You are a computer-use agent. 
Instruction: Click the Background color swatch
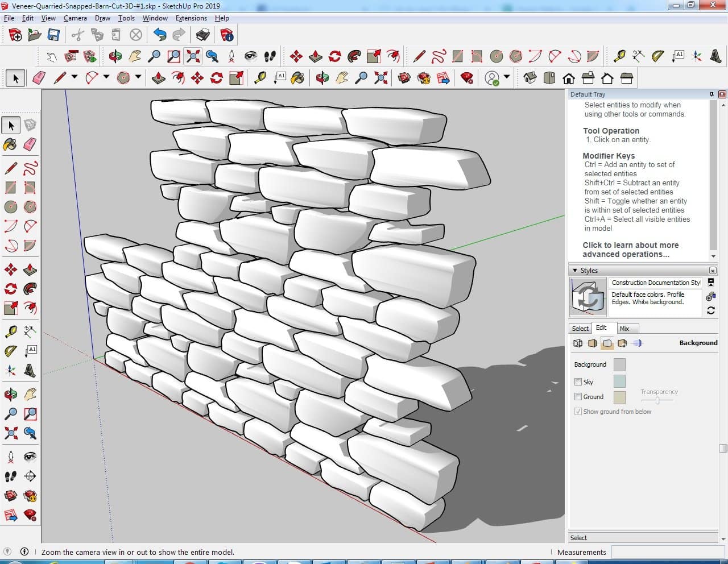pyautogui.click(x=619, y=364)
